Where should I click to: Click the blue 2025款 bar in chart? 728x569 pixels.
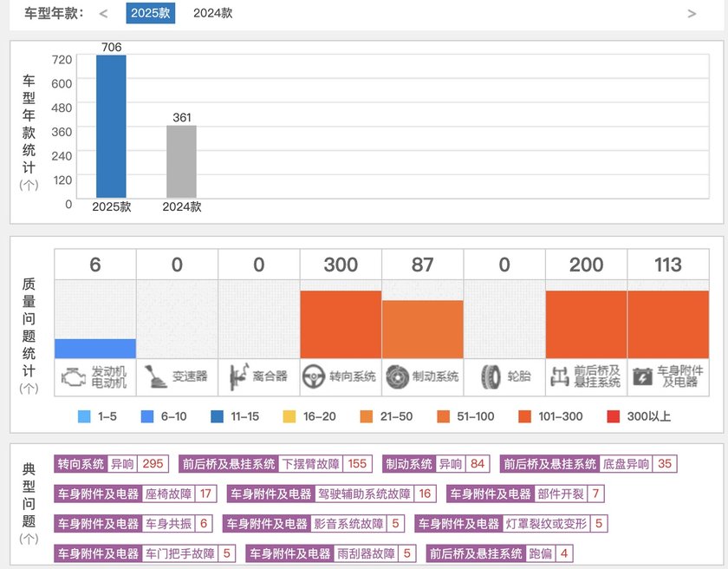[x=111, y=126]
